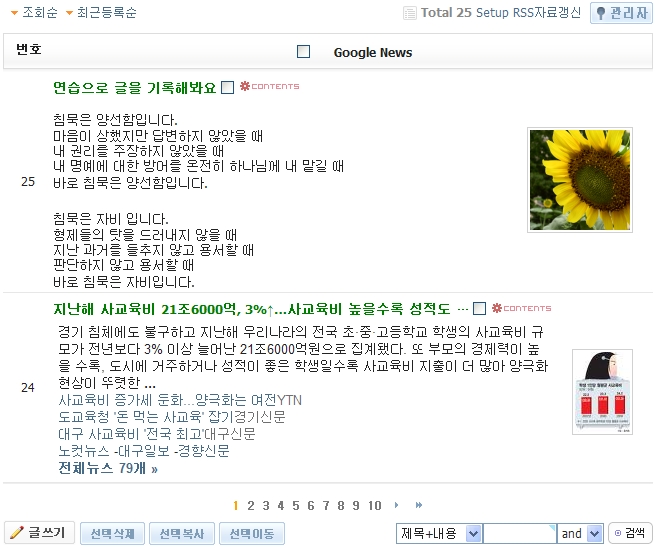Viewport: 655px width, 548px height.
Task: Open the 지난해 사교육비 21조6000억 article
Action: tap(252, 309)
